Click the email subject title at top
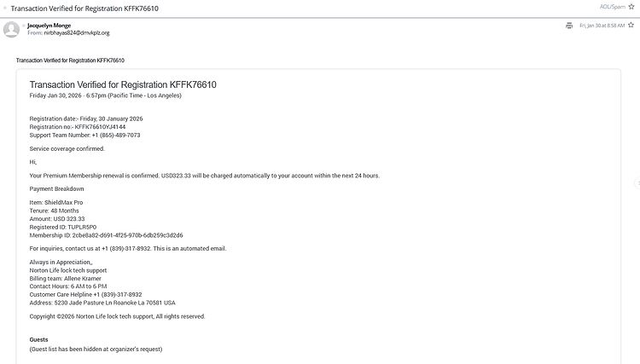The width and height of the screenshot is (640, 364). [84, 9]
